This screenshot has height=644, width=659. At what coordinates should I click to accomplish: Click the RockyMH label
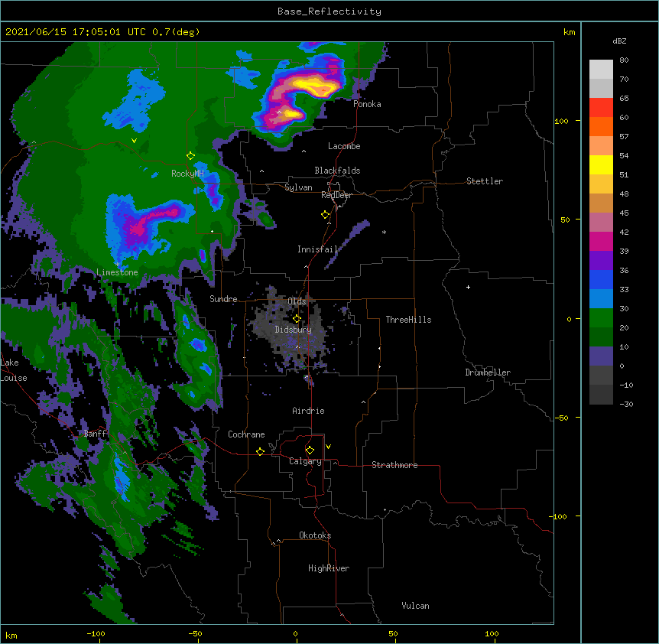click(187, 174)
